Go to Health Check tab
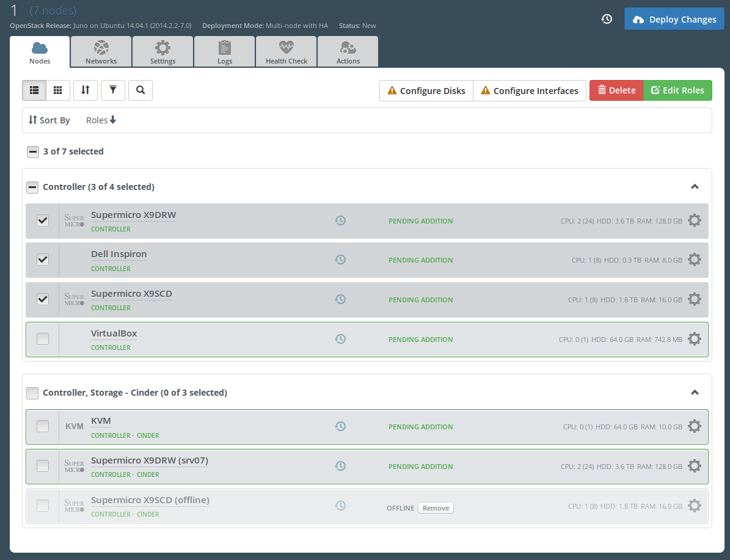 point(287,52)
